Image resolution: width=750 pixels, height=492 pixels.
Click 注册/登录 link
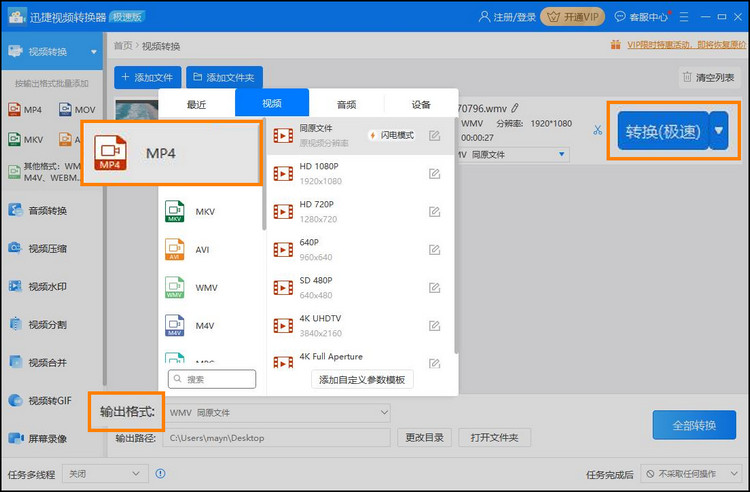(507, 17)
